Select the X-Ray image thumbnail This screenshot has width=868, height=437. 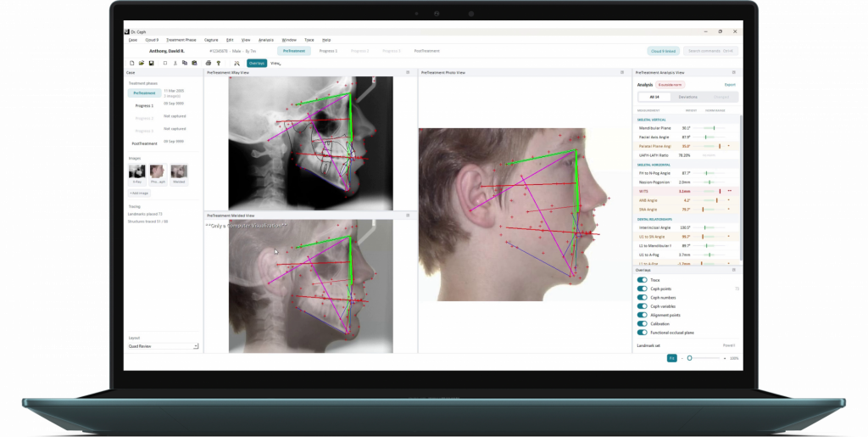[136, 174]
